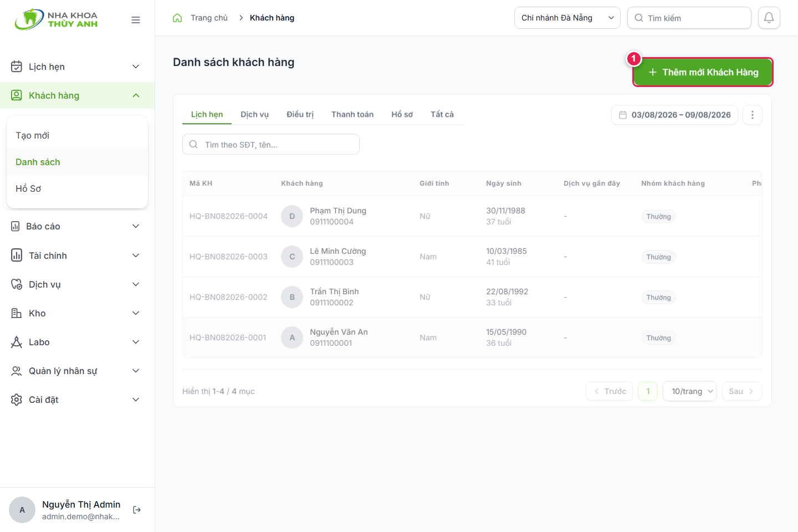Switch to the Dịch vụ tab

254,114
